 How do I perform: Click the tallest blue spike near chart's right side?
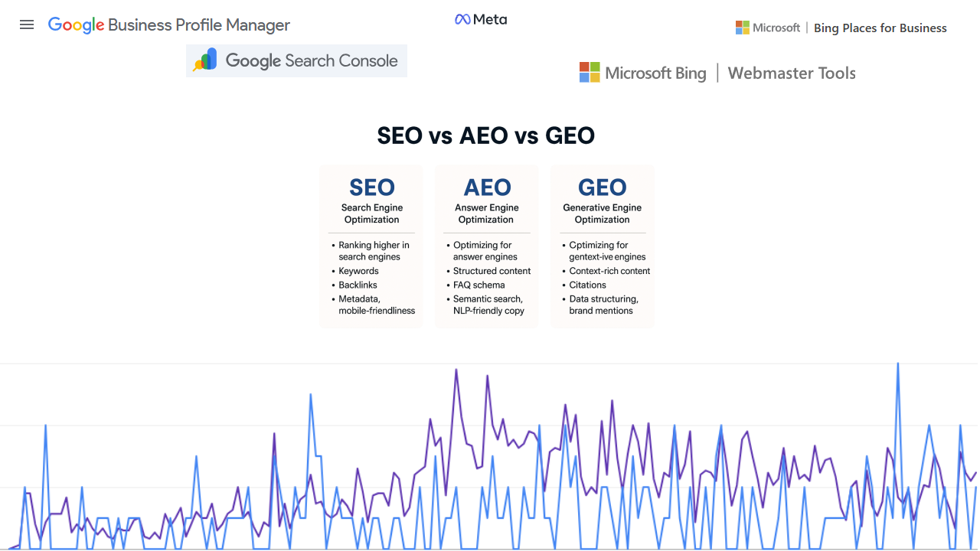(897, 364)
